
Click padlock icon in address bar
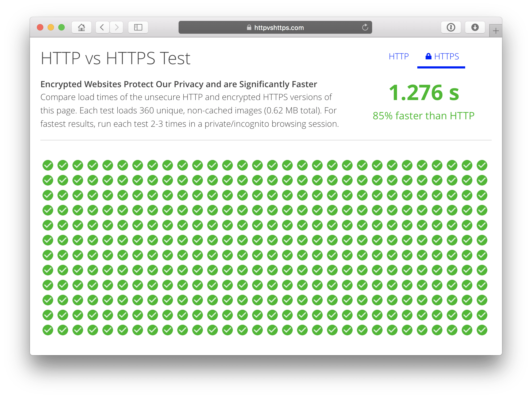(x=249, y=28)
